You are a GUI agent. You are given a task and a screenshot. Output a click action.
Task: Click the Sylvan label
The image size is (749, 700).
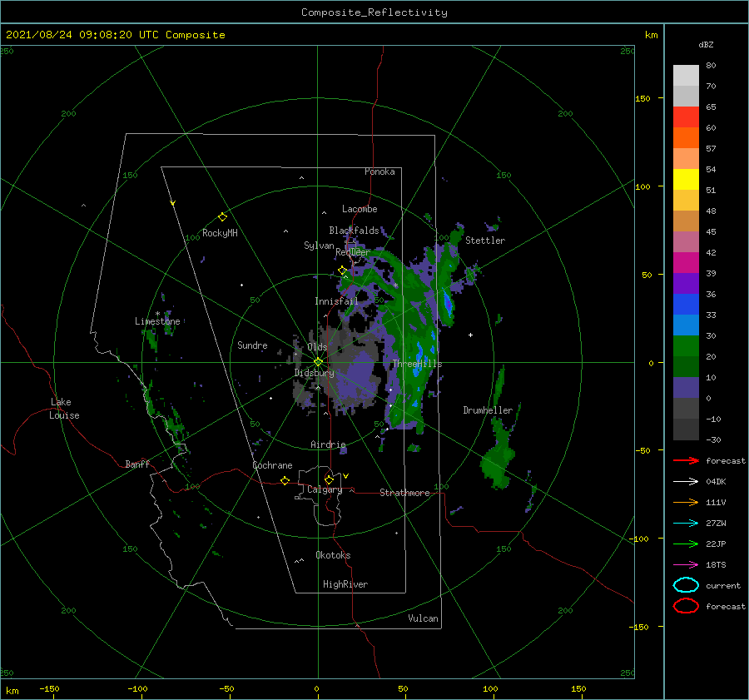[319, 246]
